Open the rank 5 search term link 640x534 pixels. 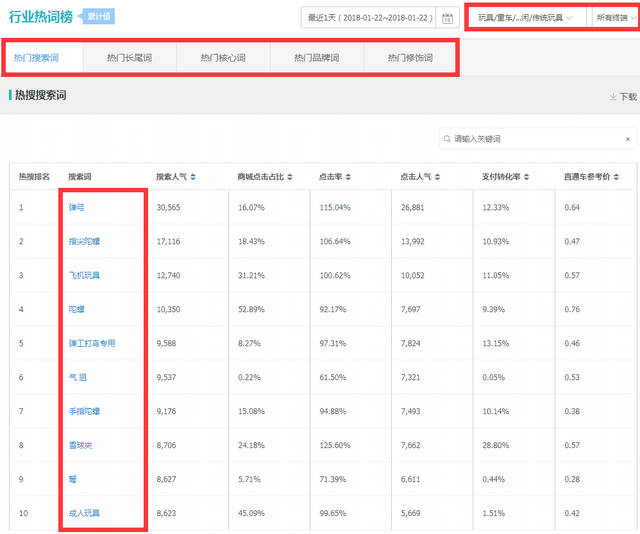(92, 343)
